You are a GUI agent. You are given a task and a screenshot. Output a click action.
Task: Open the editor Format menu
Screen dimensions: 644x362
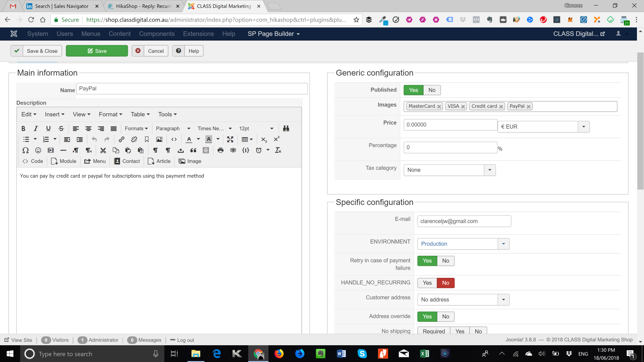click(110, 114)
